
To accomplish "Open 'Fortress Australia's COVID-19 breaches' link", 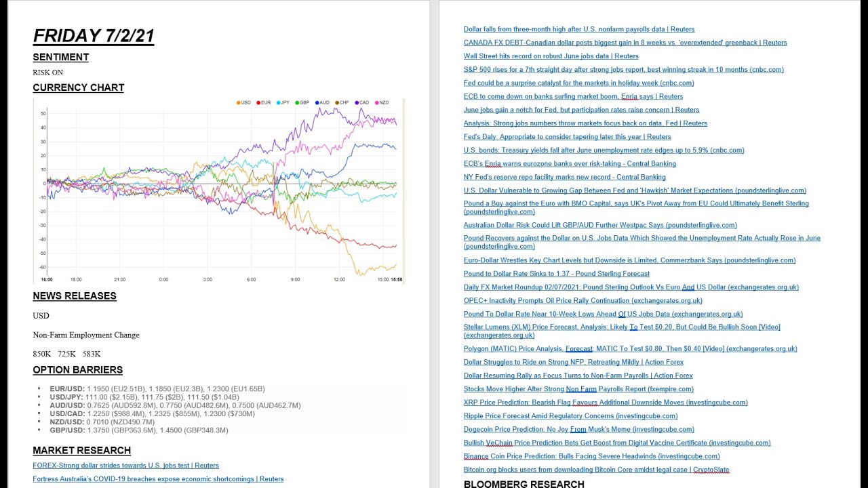I will click(158, 479).
